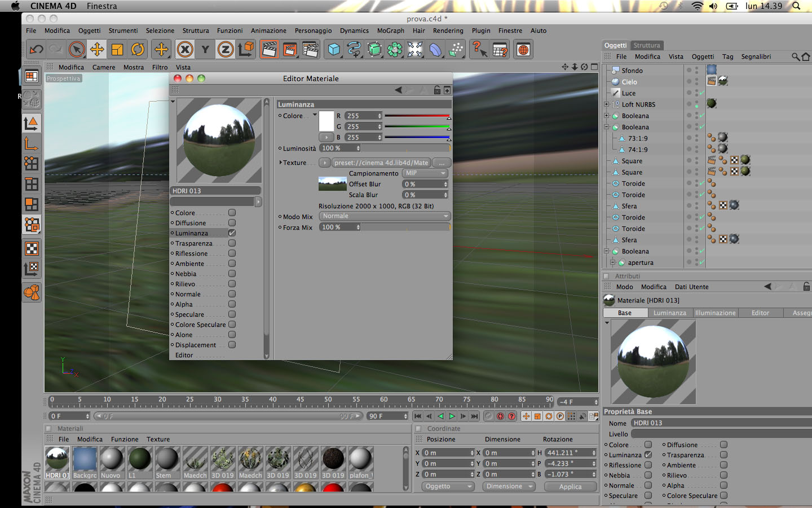Click the Nome field HDRI 013

pyautogui.click(x=721, y=423)
